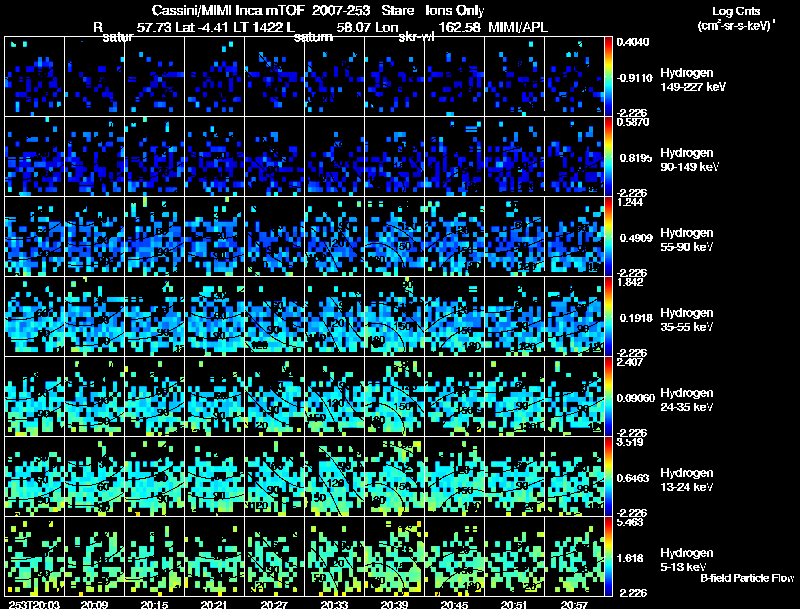Click the LT 1422 readout
This screenshot has width=800, height=609.
(x=259, y=28)
